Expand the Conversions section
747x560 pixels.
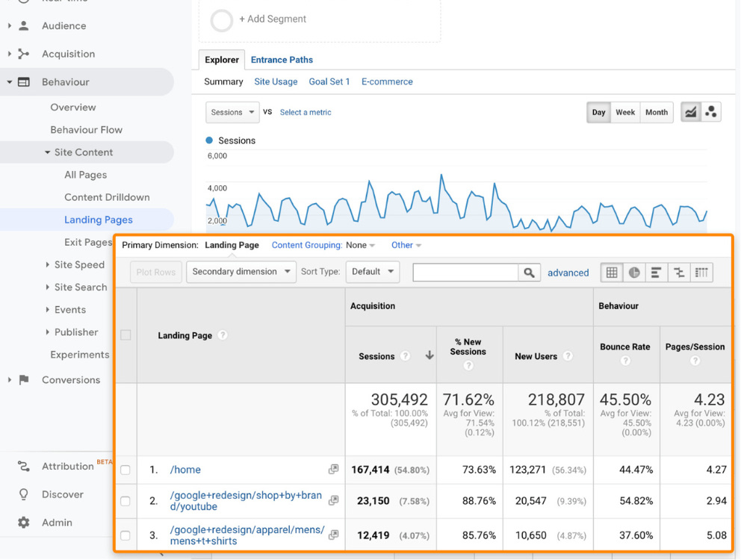[x=10, y=379]
